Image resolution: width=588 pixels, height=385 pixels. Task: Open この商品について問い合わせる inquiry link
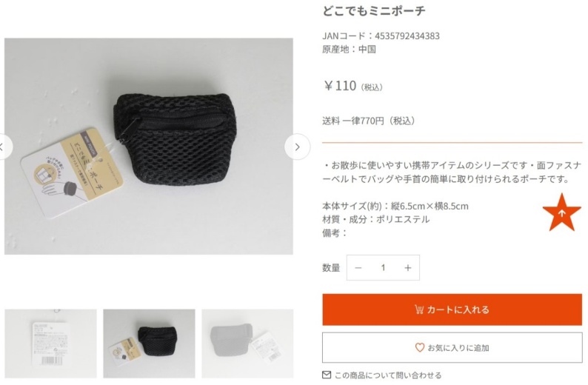point(388,375)
